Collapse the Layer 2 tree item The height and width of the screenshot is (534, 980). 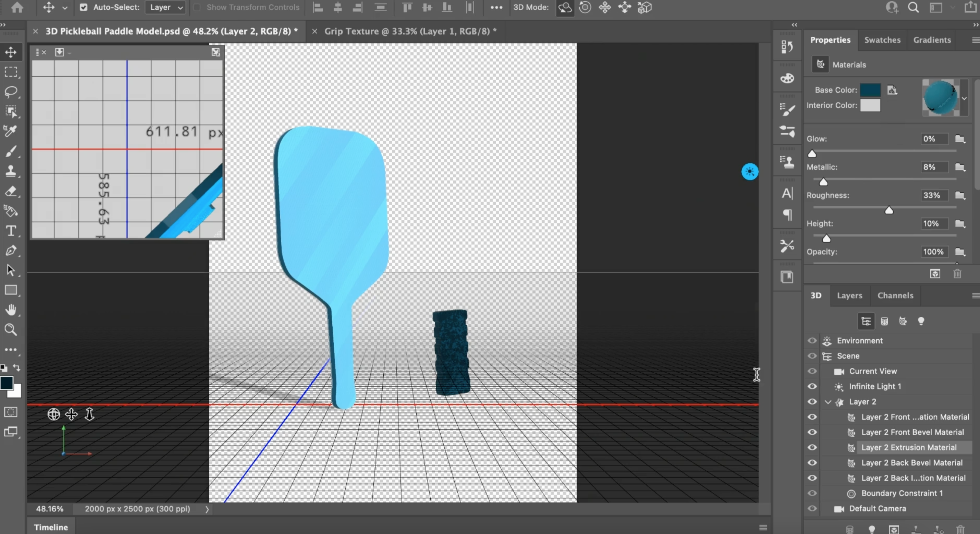pos(828,402)
